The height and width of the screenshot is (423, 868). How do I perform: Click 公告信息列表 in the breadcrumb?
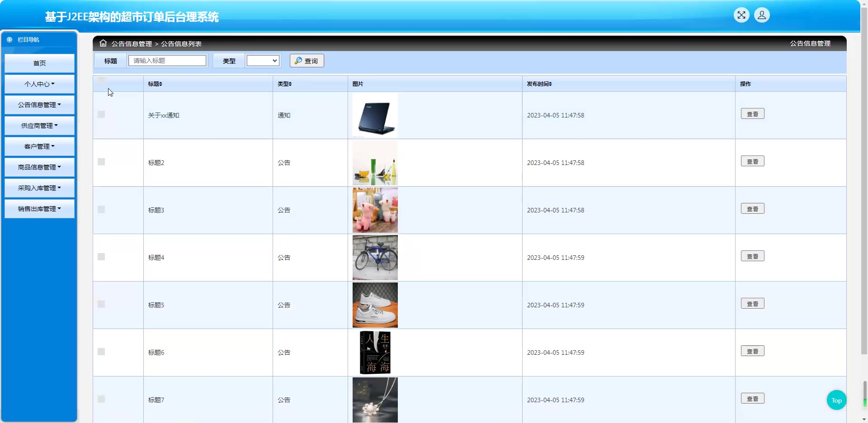tap(181, 44)
